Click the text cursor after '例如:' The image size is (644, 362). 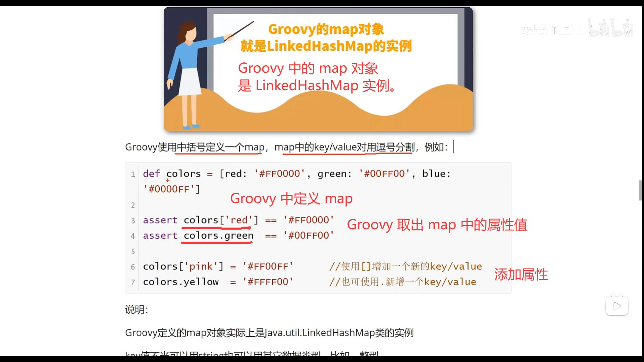coord(453,147)
